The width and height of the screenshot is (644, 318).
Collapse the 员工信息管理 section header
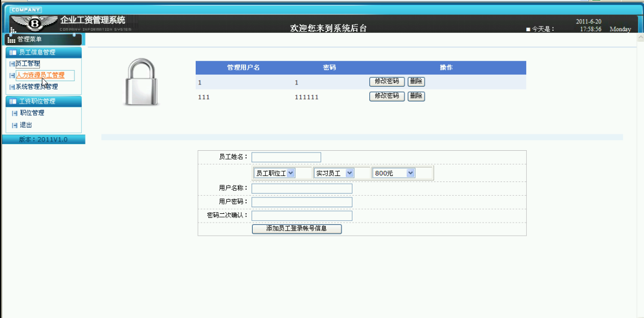43,52
